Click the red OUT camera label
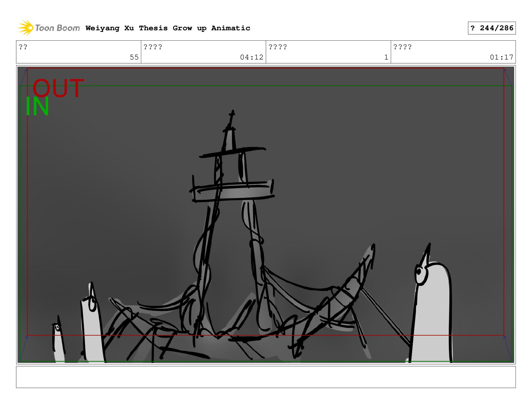532x412 pixels. [x=58, y=88]
